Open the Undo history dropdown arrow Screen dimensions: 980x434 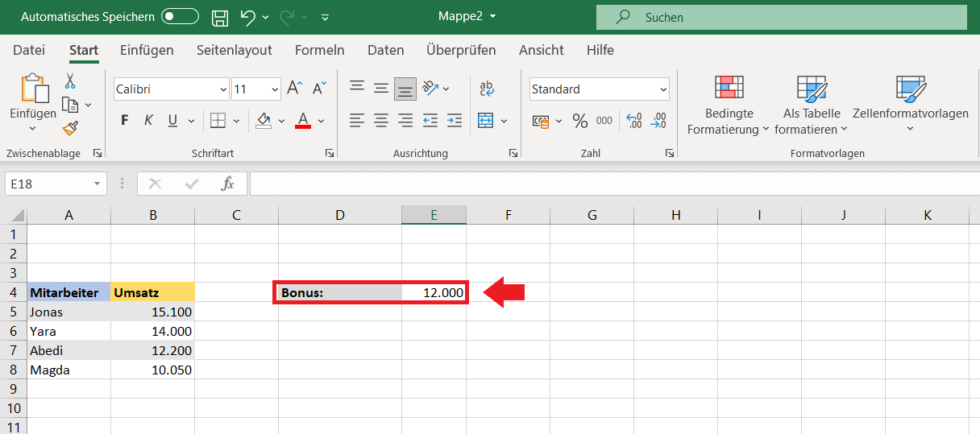pyautogui.click(x=265, y=17)
